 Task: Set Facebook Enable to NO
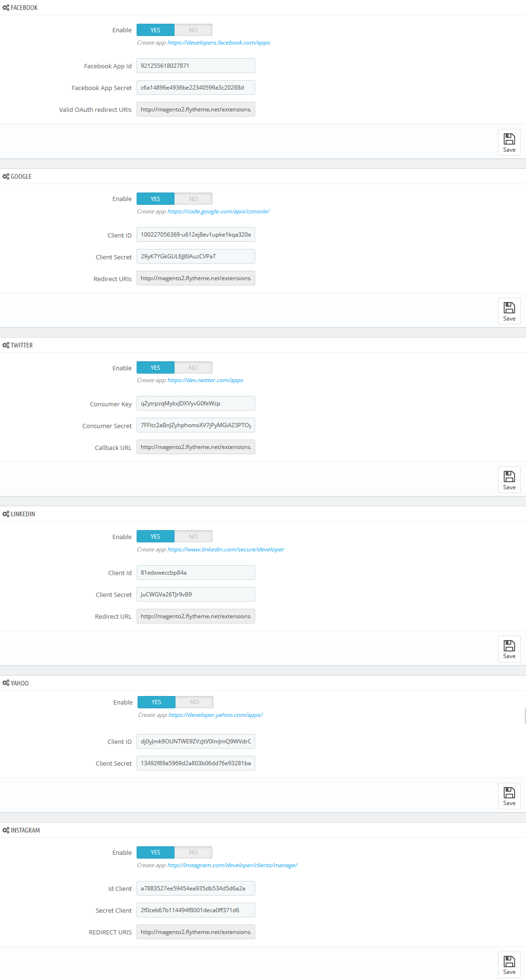tap(194, 30)
